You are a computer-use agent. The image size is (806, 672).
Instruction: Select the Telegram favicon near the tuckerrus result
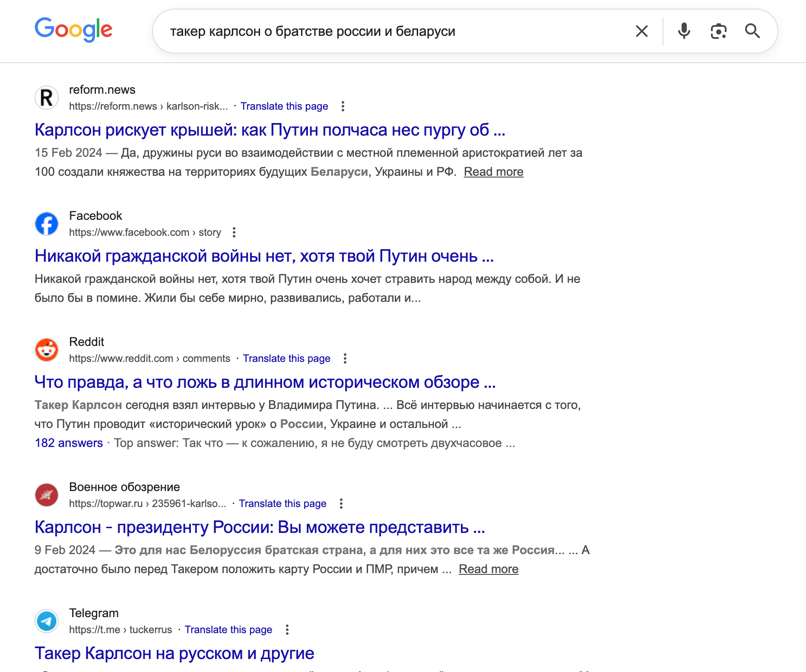coord(46,621)
